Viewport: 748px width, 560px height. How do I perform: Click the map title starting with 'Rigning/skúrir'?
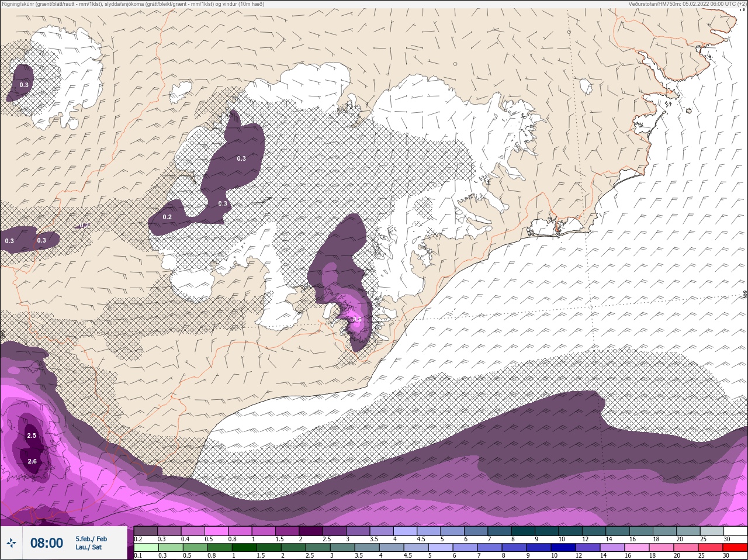tap(133, 4)
